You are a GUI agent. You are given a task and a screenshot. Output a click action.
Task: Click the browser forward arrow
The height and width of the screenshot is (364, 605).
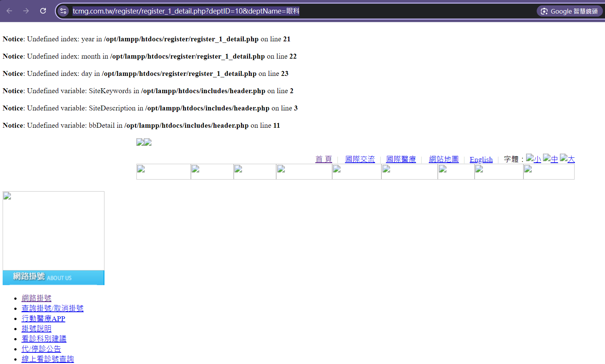click(x=26, y=11)
